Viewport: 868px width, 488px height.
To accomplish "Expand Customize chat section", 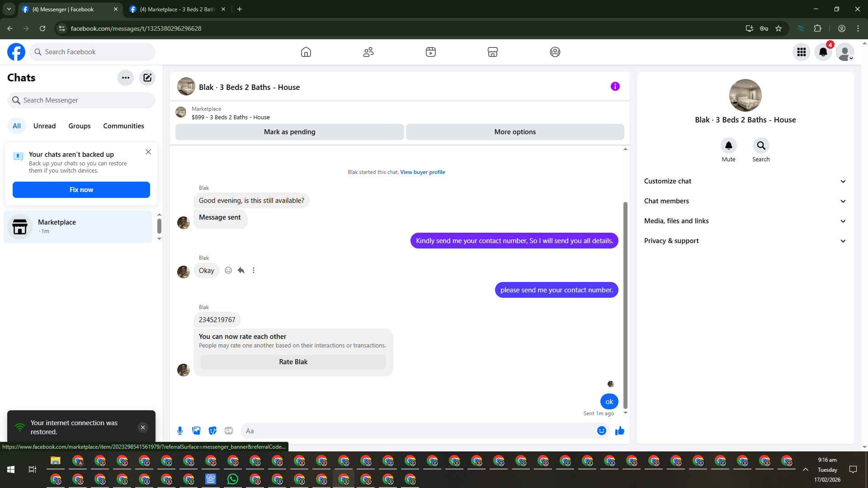I will [745, 181].
